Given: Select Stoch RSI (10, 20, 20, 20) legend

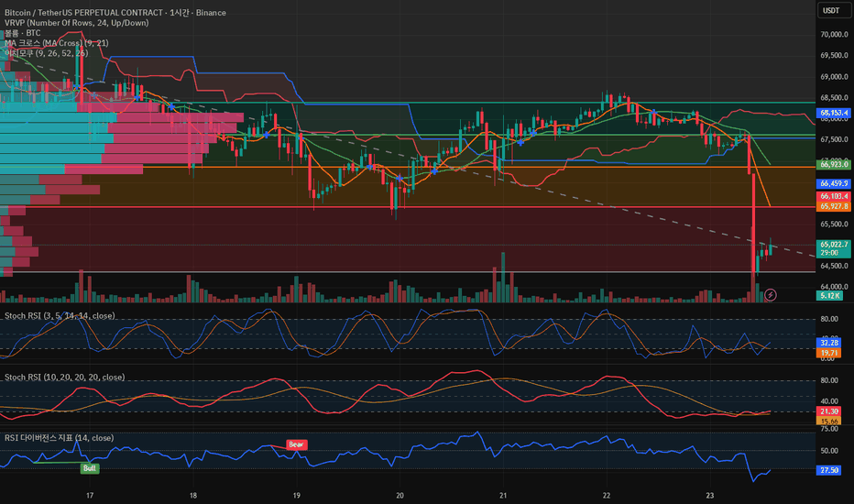Looking at the screenshot, I should pos(65,377).
